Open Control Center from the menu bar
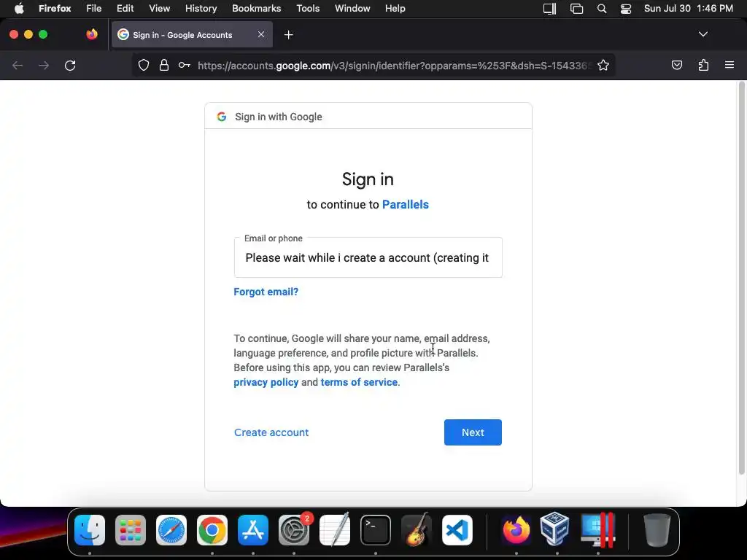 click(625, 9)
